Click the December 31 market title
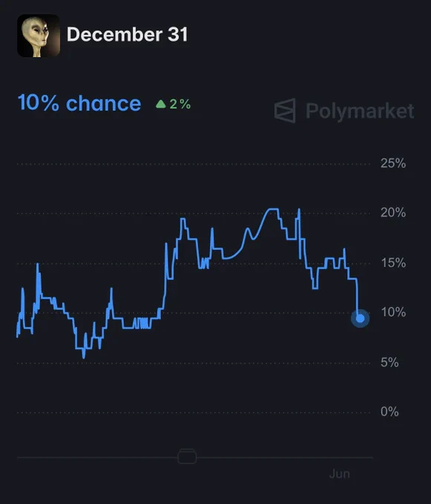431x504 pixels. (x=127, y=34)
